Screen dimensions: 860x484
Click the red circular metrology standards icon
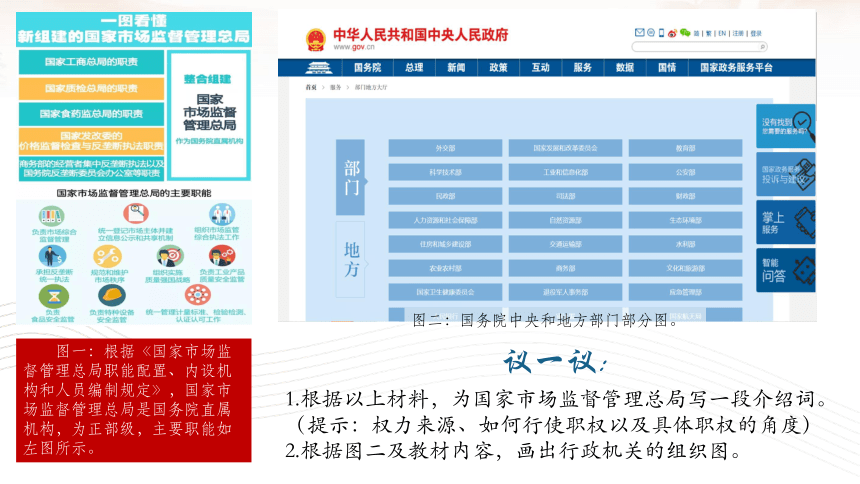[x=197, y=295]
